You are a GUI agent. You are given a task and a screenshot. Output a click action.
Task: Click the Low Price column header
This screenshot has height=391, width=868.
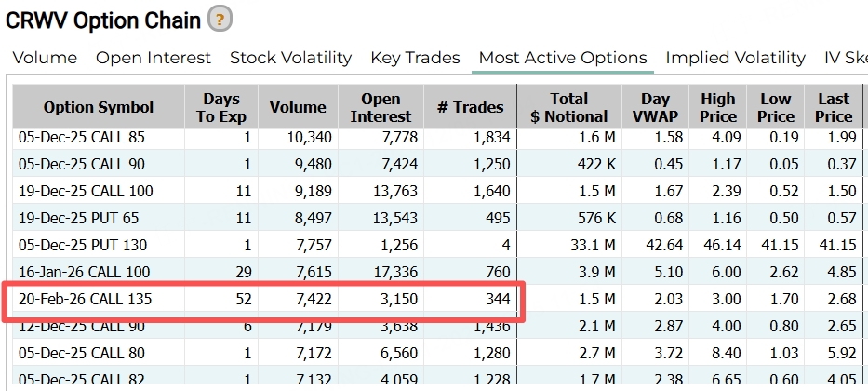pos(776,107)
